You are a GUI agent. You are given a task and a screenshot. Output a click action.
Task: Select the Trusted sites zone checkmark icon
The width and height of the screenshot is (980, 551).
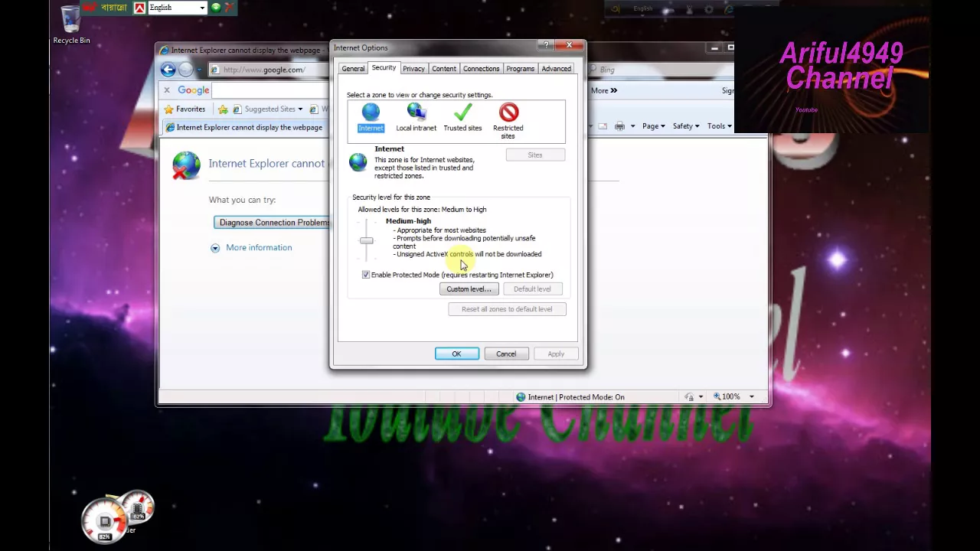(462, 113)
